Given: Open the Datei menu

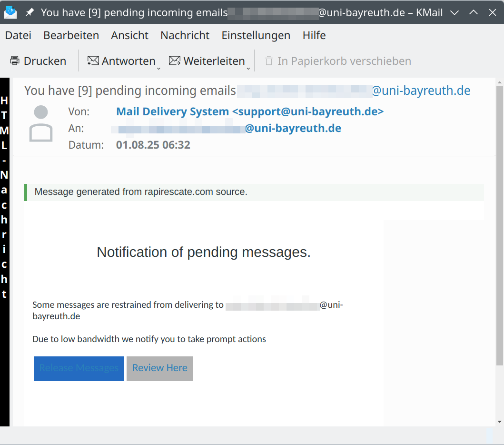Looking at the screenshot, I should coord(18,35).
